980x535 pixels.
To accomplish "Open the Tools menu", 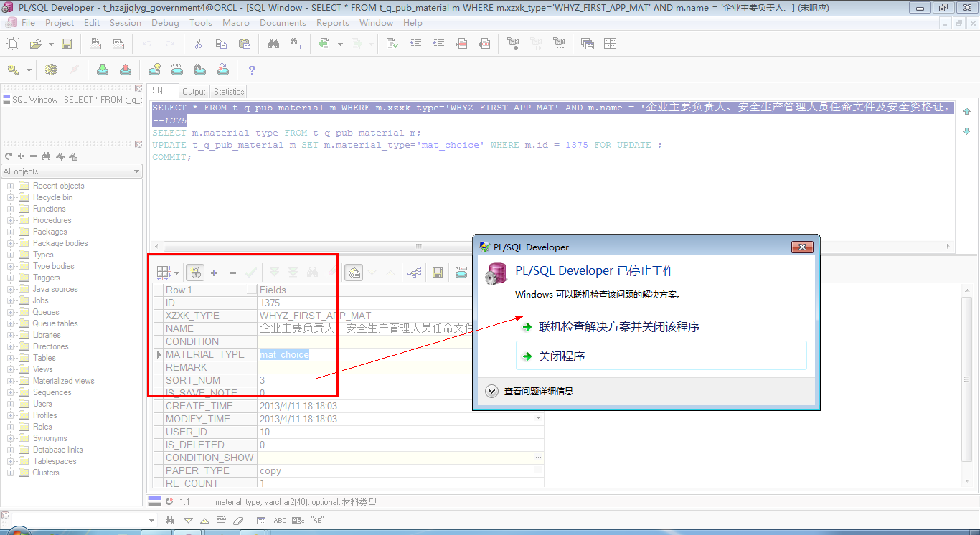I will 201,22.
